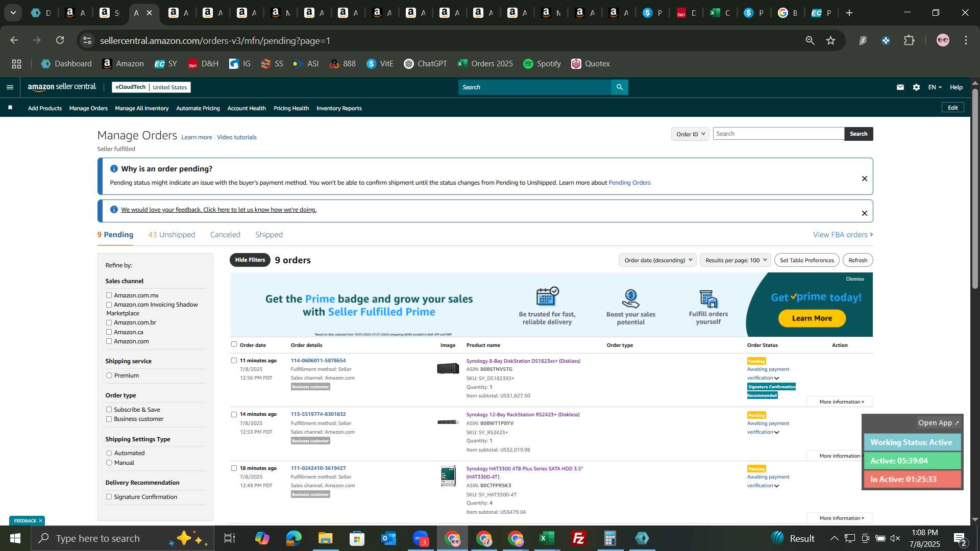This screenshot has height=551, width=980.
Task: Open Excel from the taskbar
Action: 547,538
